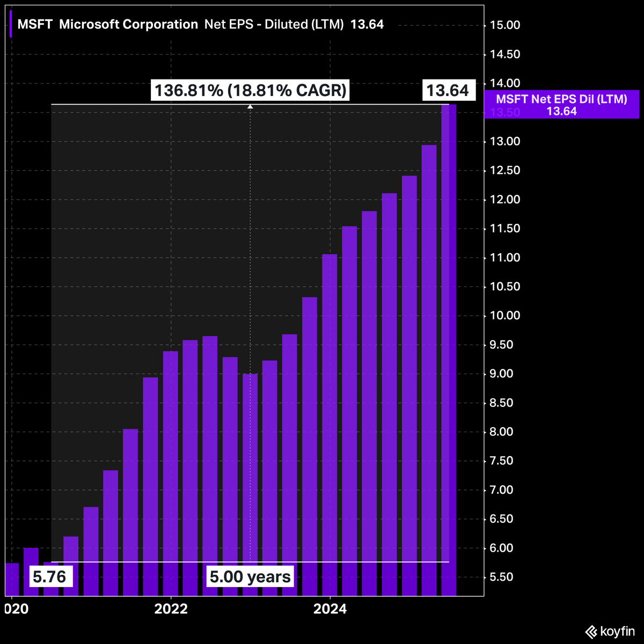Click the bar just above 2022 label
The image size is (644, 644).
click(x=171, y=473)
